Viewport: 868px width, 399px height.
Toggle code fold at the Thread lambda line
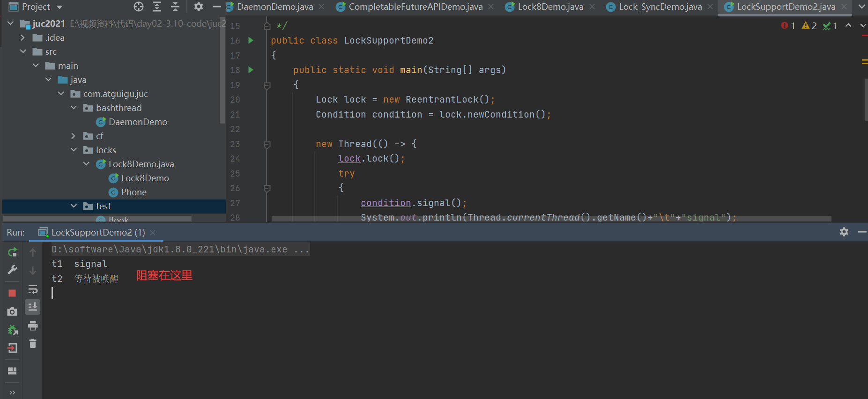(x=267, y=144)
